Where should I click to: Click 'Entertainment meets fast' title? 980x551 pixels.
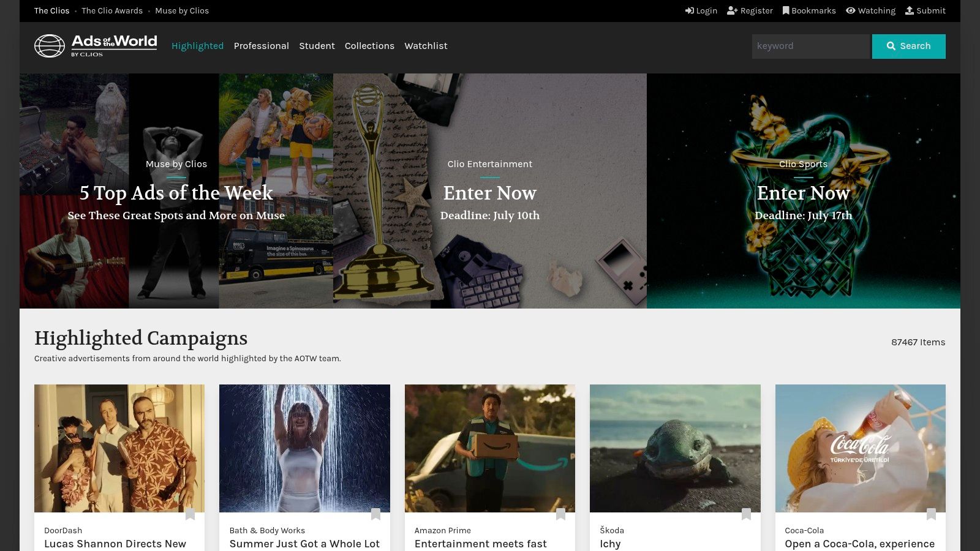tap(481, 544)
